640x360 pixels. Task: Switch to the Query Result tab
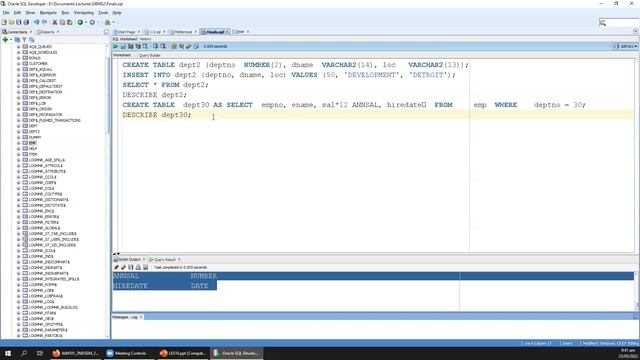164,260
